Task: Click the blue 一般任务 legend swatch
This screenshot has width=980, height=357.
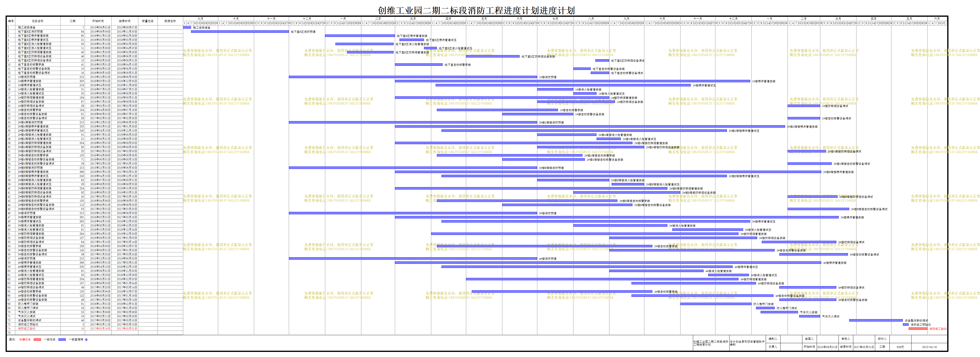Action: (62, 340)
